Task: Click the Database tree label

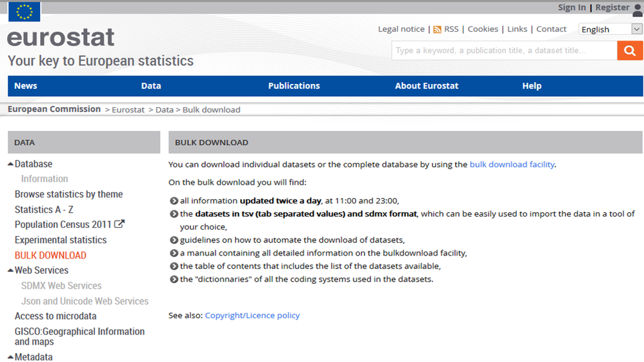Action: point(34,164)
